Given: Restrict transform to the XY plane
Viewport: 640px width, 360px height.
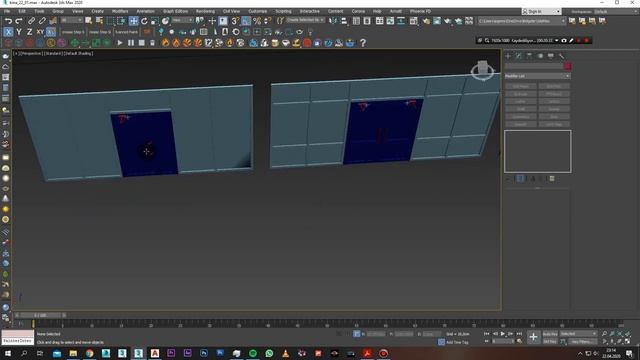Looking at the screenshot, I should coord(40,31).
